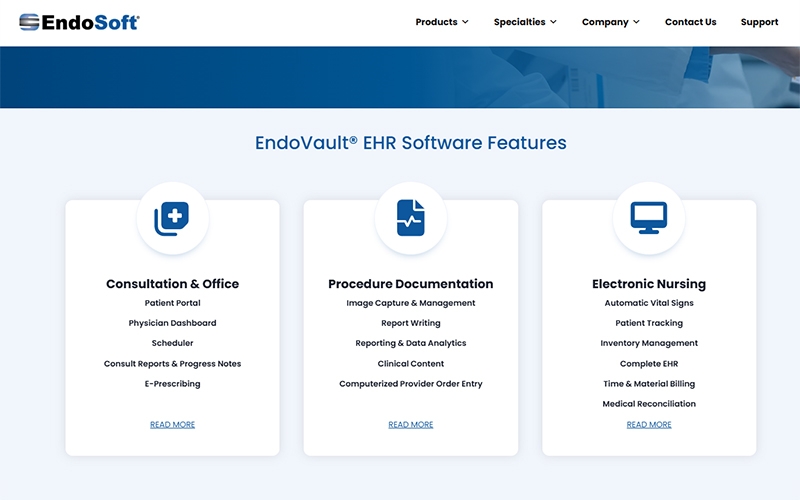The width and height of the screenshot is (800, 500).
Task: Select Complete EHR feature text
Action: pos(649,364)
